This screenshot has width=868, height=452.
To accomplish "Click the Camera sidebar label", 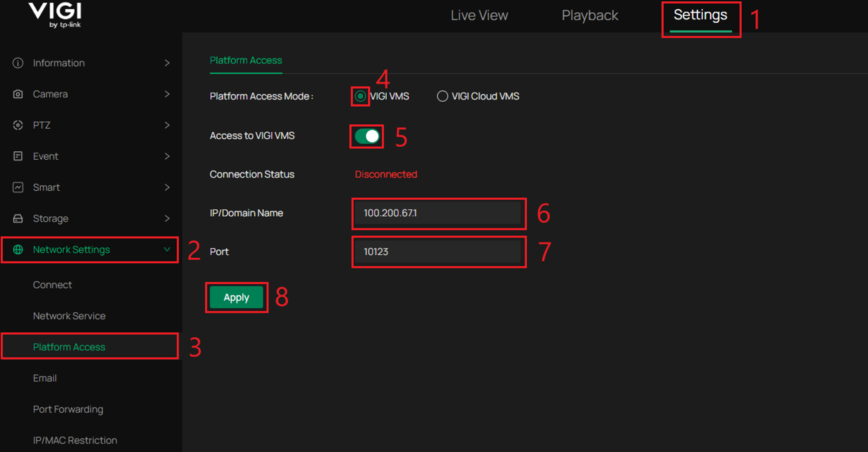I will (50, 94).
